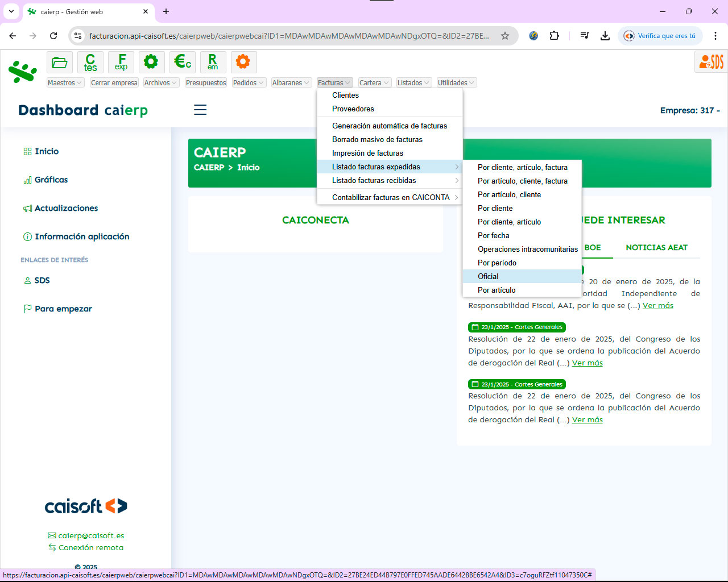728x582 pixels.
Task: Toggle the hamburger sidebar menu
Action: click(x=200, y=110)
